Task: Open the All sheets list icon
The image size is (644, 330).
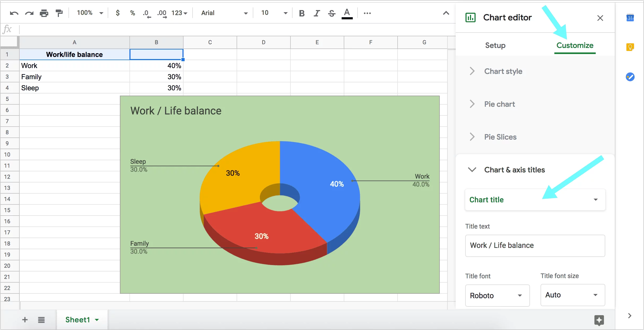Action: coord(41,320)
